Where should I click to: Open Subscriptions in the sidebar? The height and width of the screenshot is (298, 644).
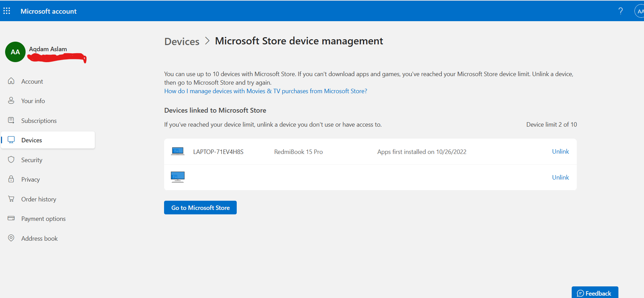tap(39, 121)
